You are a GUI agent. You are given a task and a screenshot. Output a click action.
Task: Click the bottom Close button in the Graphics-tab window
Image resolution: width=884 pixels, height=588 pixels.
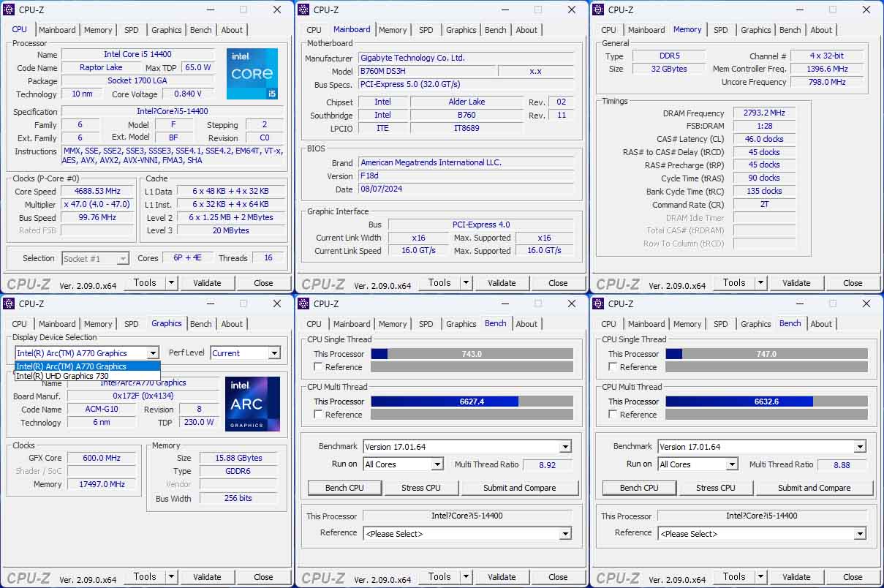pos(263,577)
